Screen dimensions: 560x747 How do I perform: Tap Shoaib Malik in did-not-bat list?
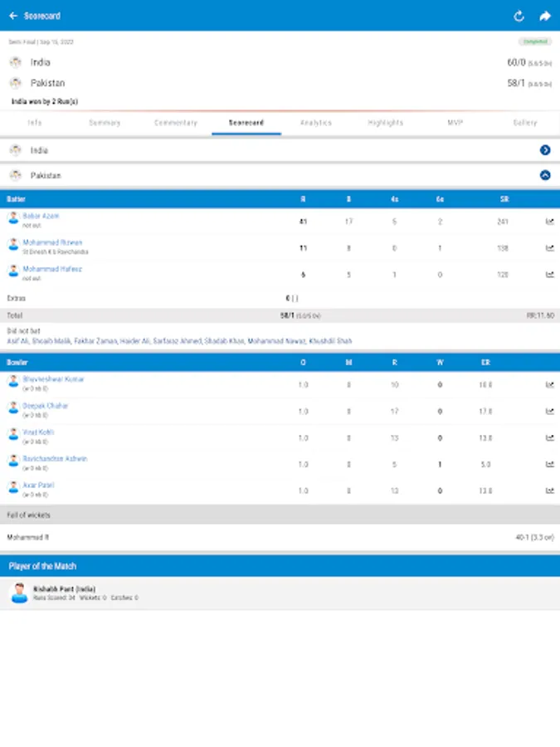(x=51, y=341)
